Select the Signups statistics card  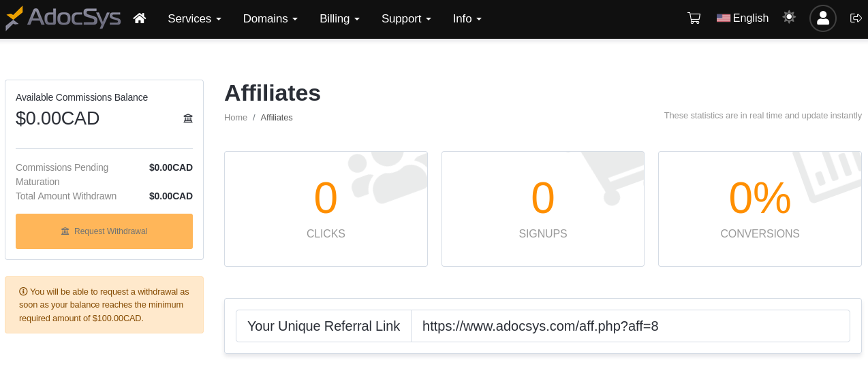[x=542, y=209]
